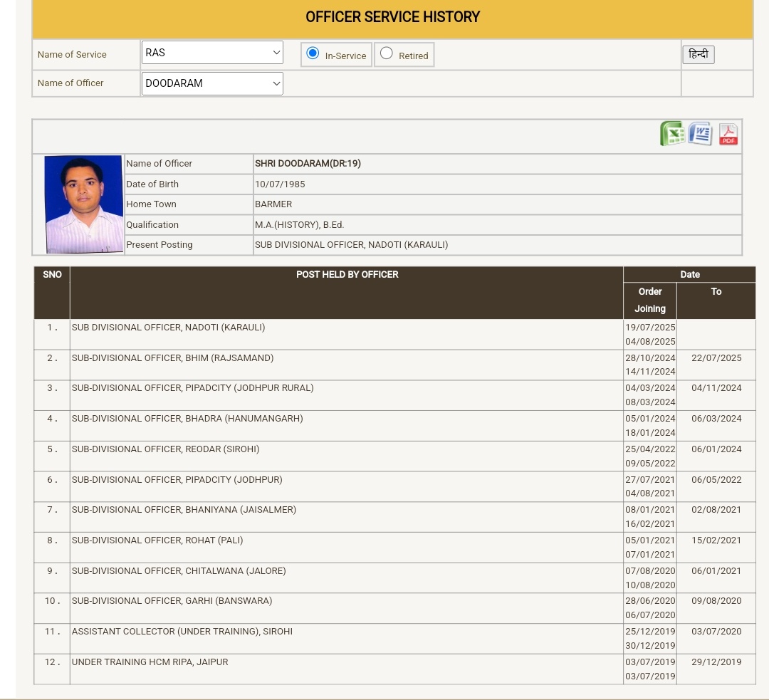Export service history as PDF

pos(728,134)
